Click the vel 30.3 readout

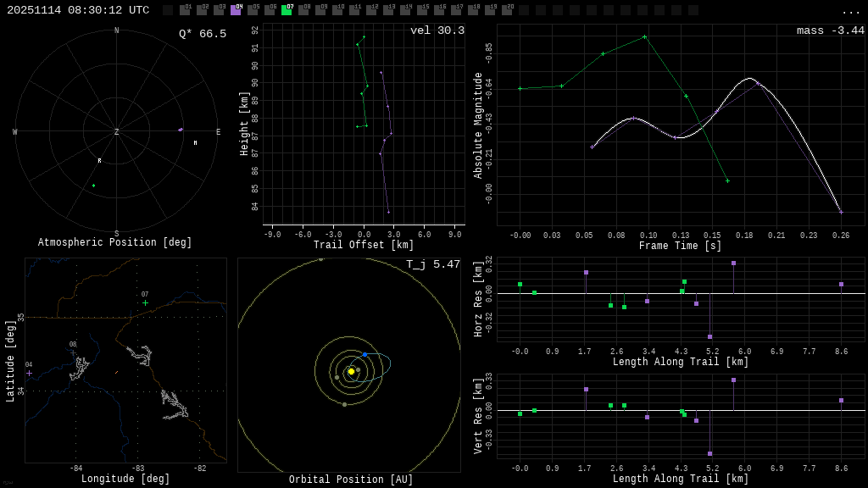[437, 30]
